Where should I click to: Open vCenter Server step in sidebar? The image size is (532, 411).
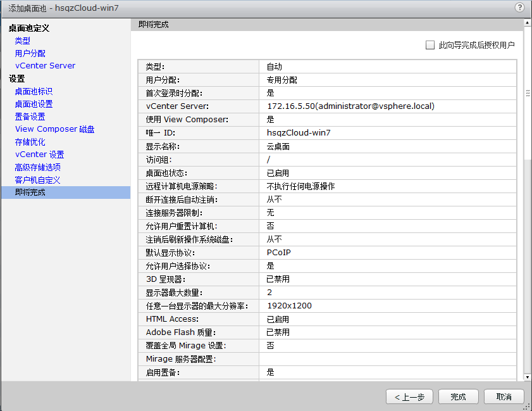[45, 66]
